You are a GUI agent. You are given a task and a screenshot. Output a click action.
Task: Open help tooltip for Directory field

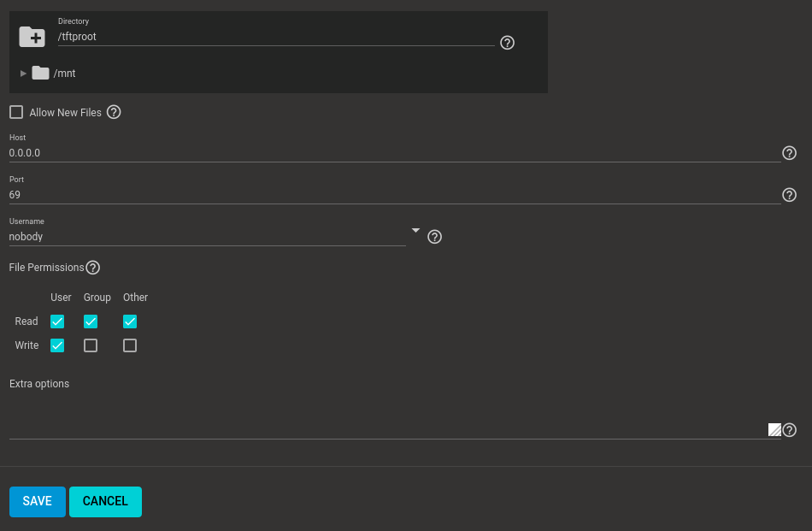(x=507, y=43)
